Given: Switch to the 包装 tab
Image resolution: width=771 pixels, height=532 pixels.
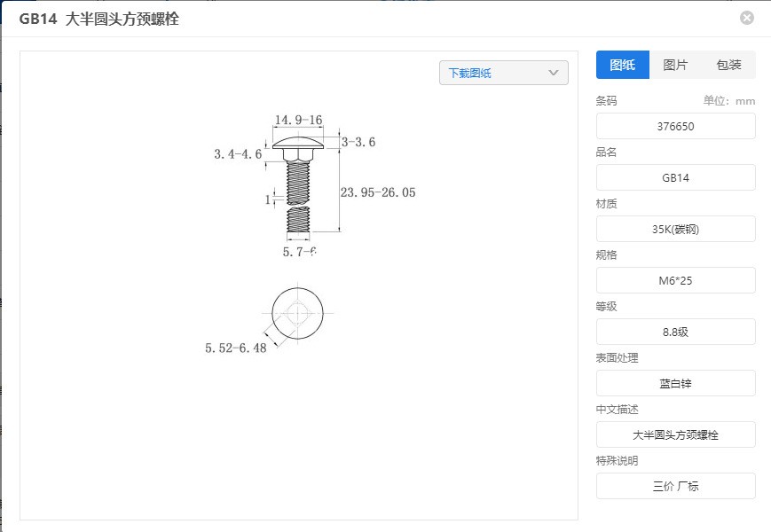Looking at the screenshot, I should 728,65.
